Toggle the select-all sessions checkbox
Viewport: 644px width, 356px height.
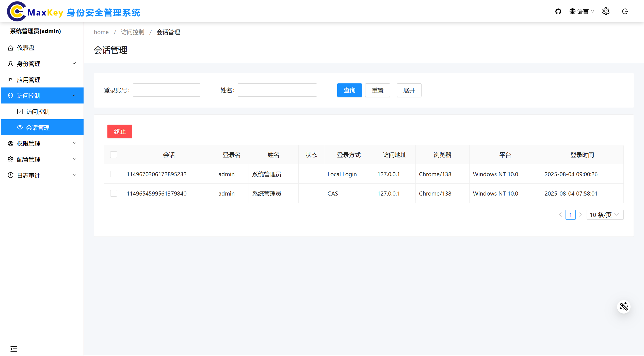114,154
